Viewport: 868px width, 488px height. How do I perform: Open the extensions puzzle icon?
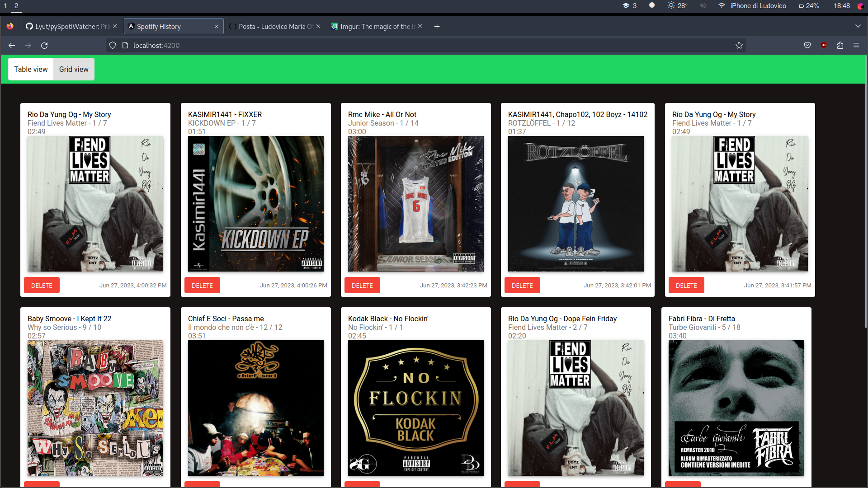(x=840, y=46)
